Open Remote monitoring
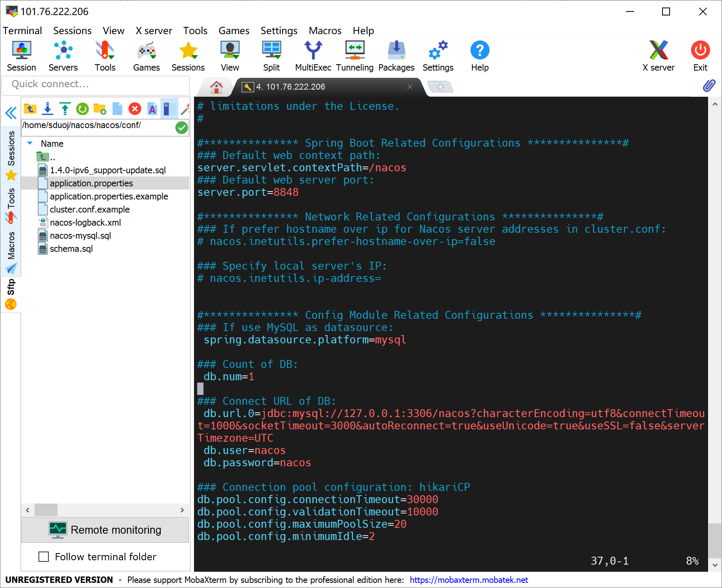The image size is (722, 588). tap(105, 530)
